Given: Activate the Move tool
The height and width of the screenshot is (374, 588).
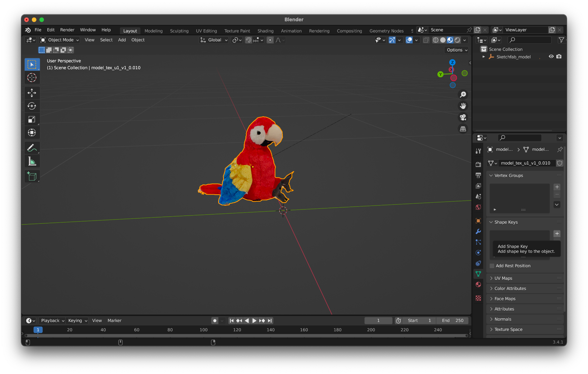Looking at the screenshot, I should 32,92.
